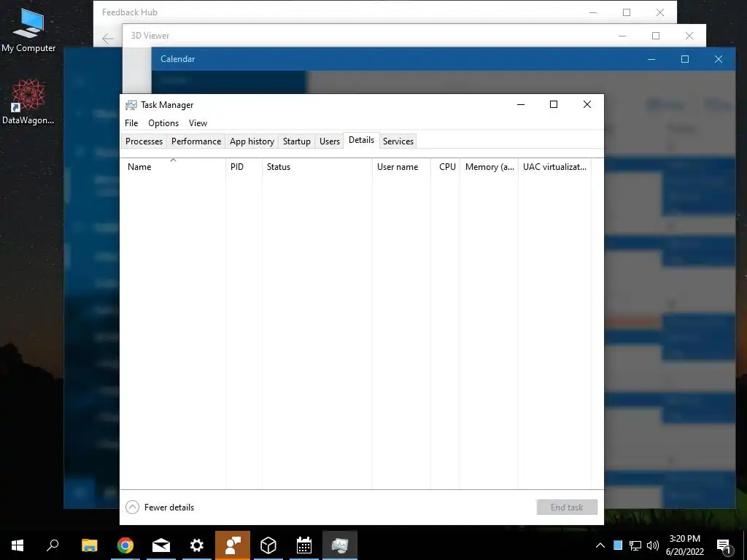The height and width of the screenshot is (560, 747).
Task: Launch File Explorer from the taskbar
Action: coord(89,545)
